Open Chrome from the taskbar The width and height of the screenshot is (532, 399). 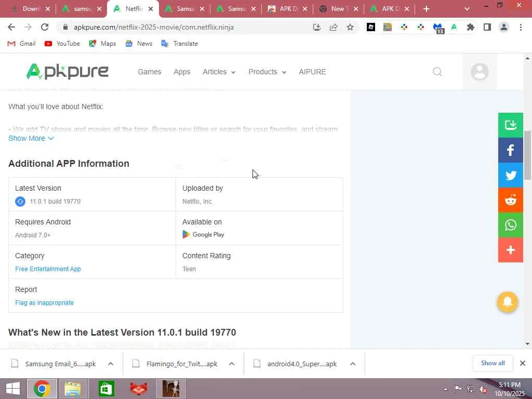pos(42,389)
